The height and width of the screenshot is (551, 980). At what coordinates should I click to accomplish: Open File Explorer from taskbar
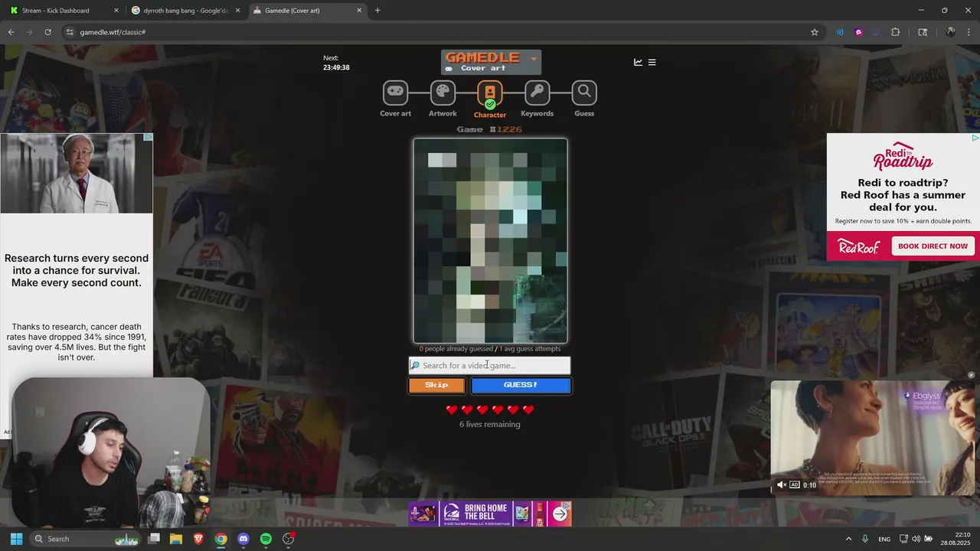click(x=176, y=539)
